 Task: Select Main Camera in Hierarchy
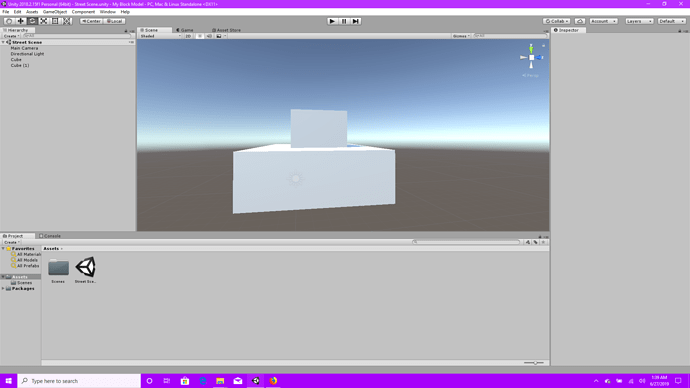pyautogui.click(x=24, y=48)
